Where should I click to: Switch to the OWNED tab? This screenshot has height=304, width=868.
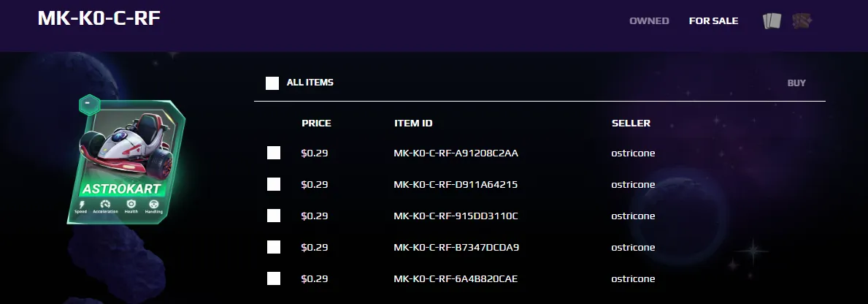click(649, 21)
